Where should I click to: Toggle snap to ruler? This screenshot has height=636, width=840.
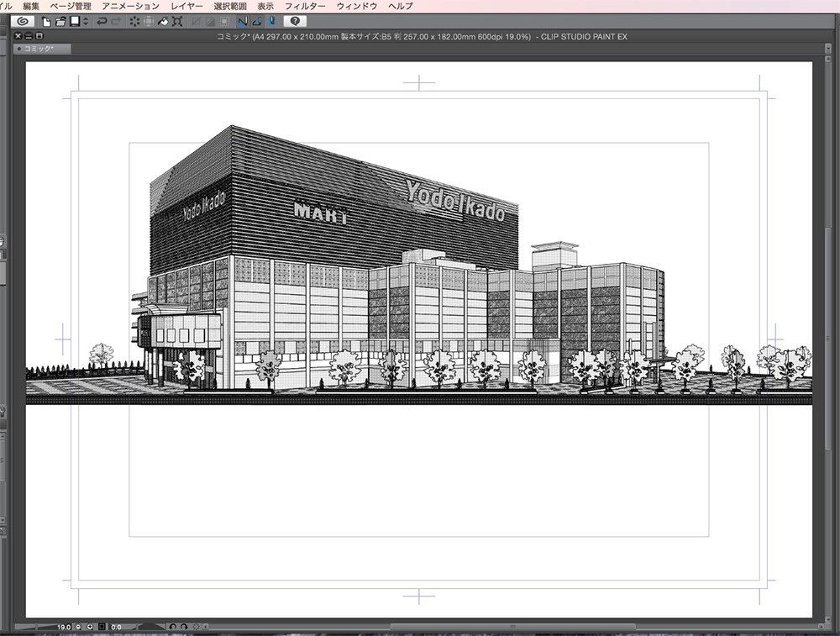244,22
